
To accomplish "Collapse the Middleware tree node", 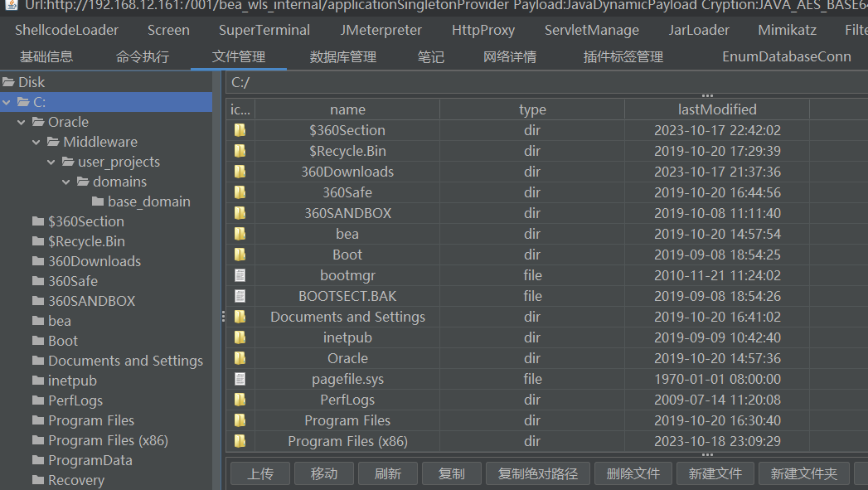I will click(x=36, y=142).
